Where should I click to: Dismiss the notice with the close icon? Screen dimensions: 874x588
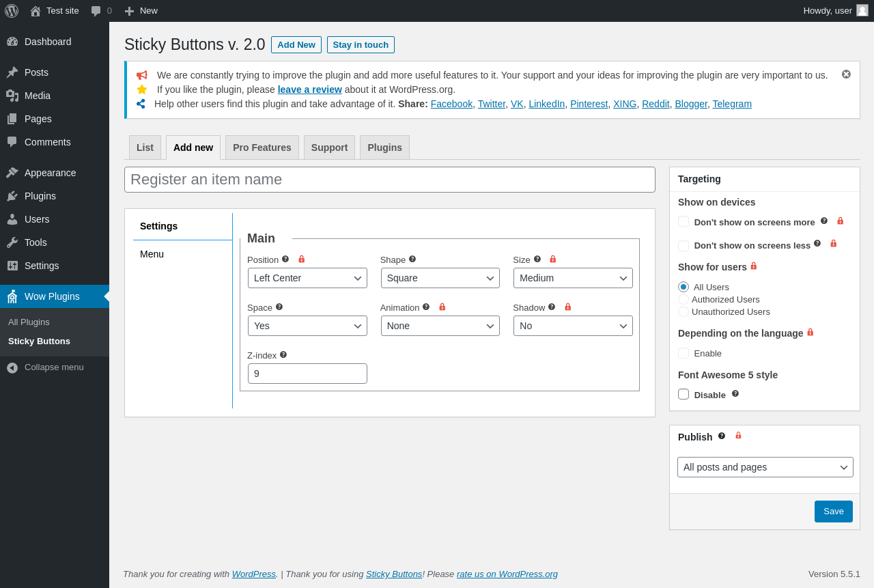coord(846,74)
